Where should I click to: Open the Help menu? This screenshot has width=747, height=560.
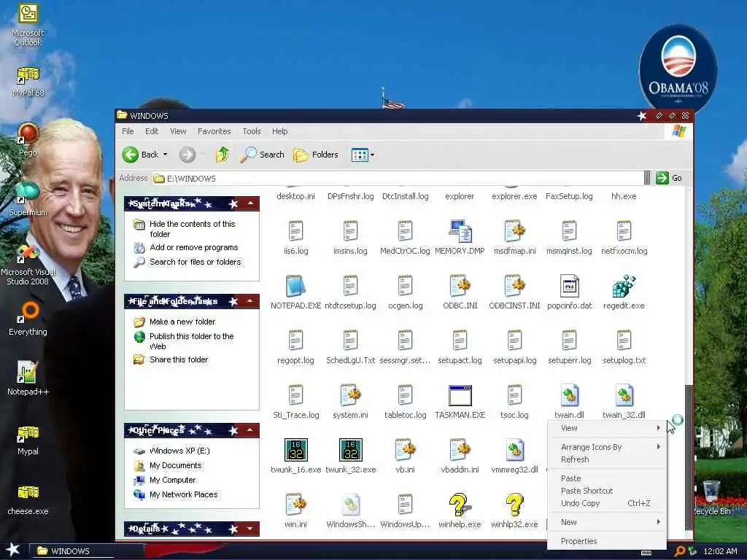279,131
